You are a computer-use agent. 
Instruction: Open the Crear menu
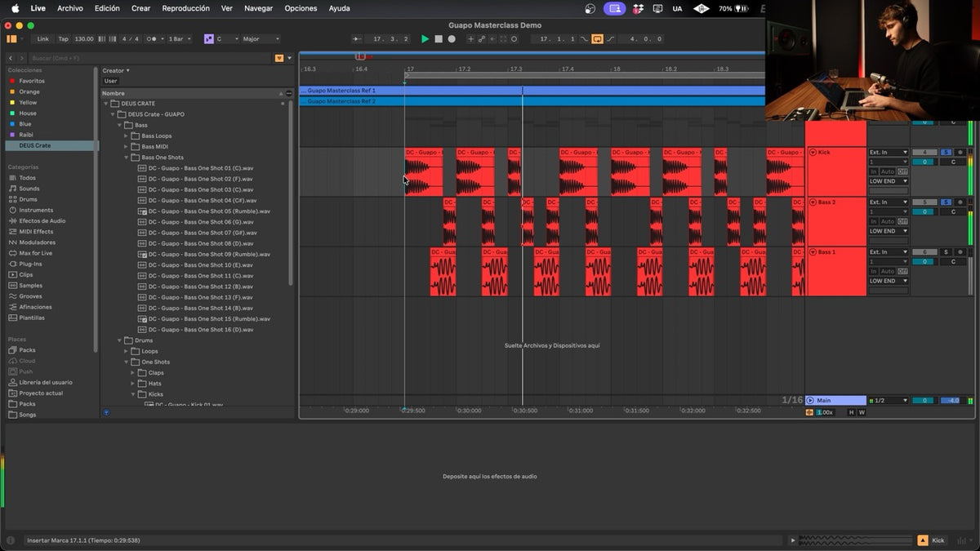click(140, 8)
